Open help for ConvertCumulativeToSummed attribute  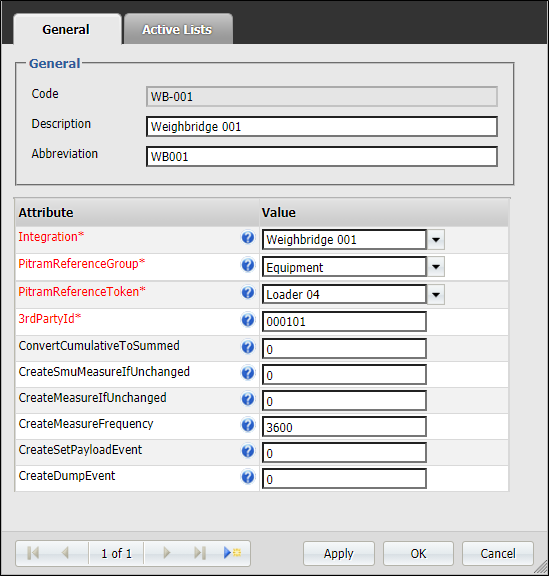[248, 347]
